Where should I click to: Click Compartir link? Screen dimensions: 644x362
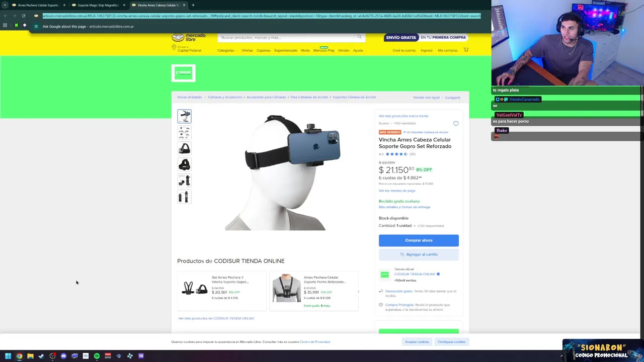[453, 98]
